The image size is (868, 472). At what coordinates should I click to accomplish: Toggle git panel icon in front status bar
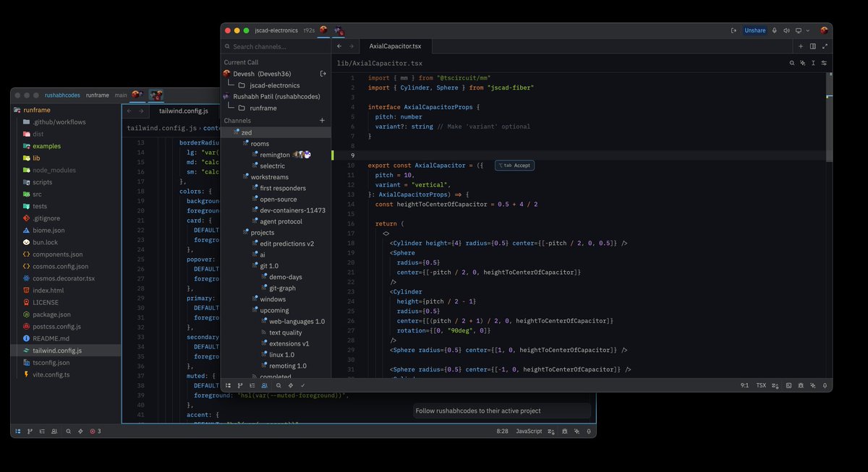click(x=240, y=385)
